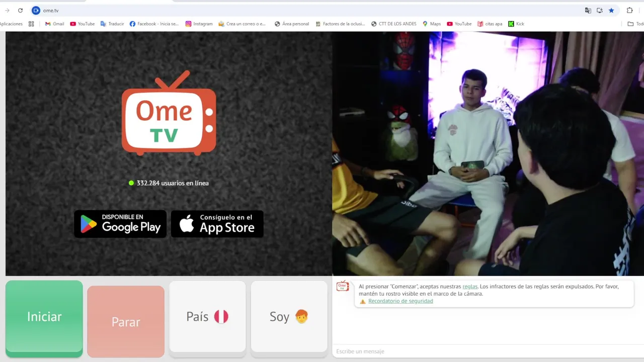Open the Gmail bookmark
This screenshot has height=362, width=644.
54,24
